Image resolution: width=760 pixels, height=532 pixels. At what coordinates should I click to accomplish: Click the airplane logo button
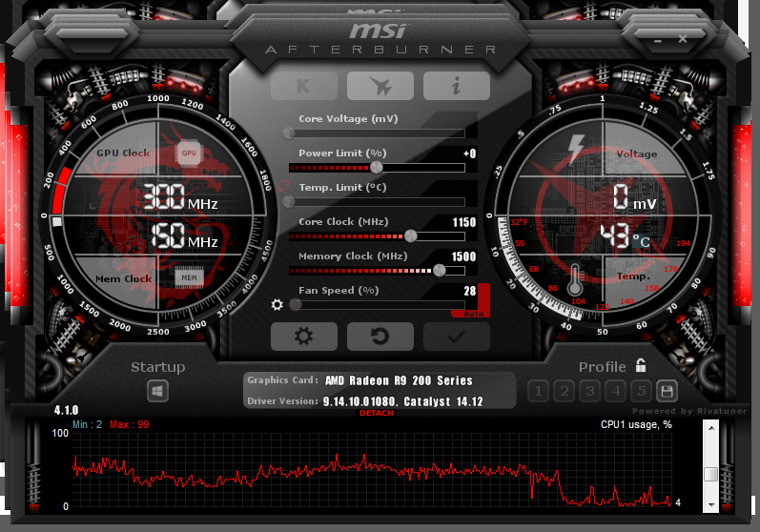pyautogui.click(x=380, y=86)
